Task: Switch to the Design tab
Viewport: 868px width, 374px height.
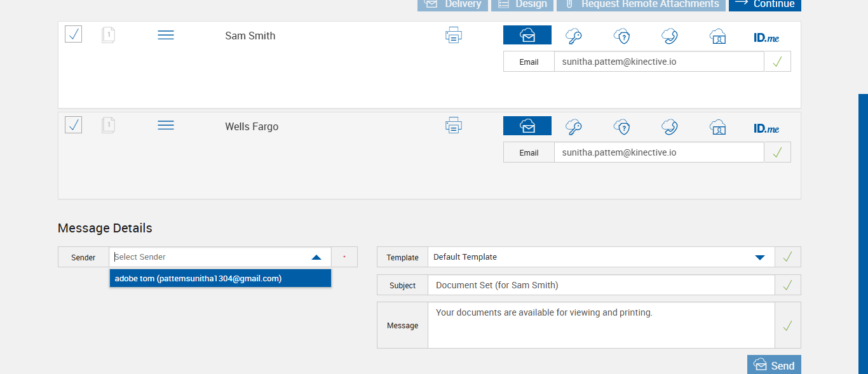Action: [522, 4]
